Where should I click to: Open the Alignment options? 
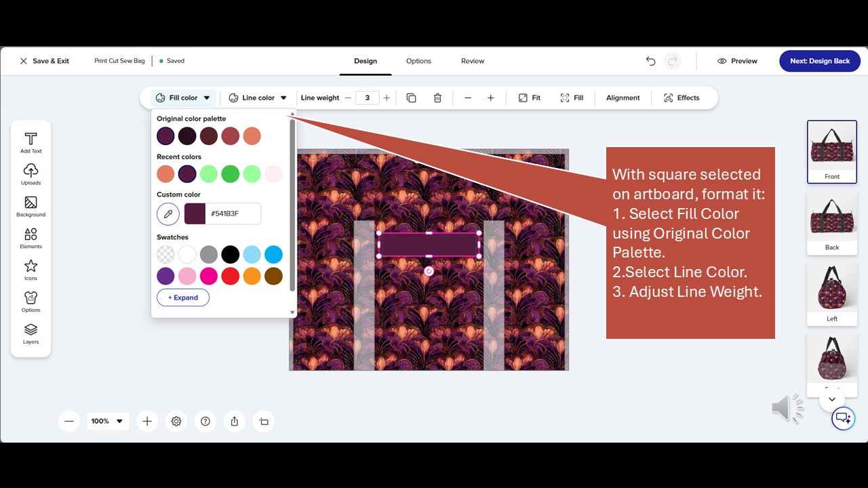click(623, 98)
